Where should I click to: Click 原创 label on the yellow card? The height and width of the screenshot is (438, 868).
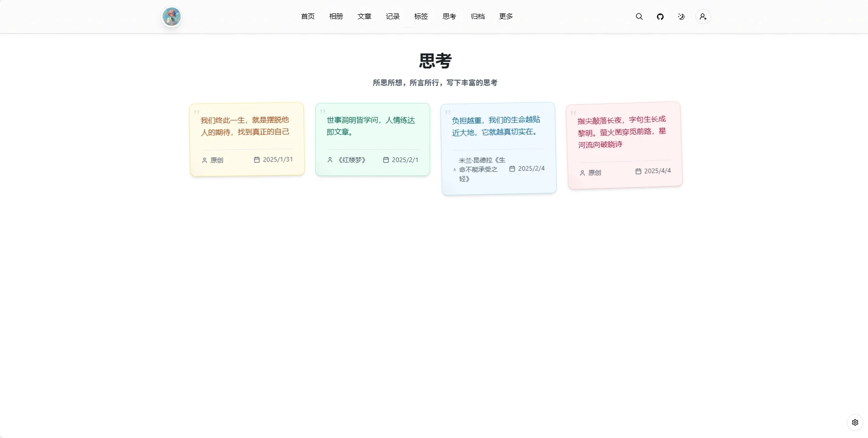click(217, 160)
